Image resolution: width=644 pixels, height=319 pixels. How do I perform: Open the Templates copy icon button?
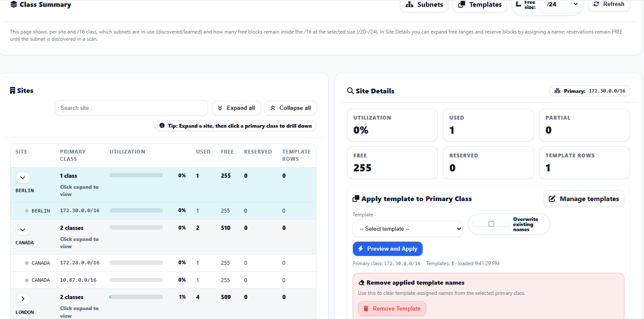coord(462,5)
